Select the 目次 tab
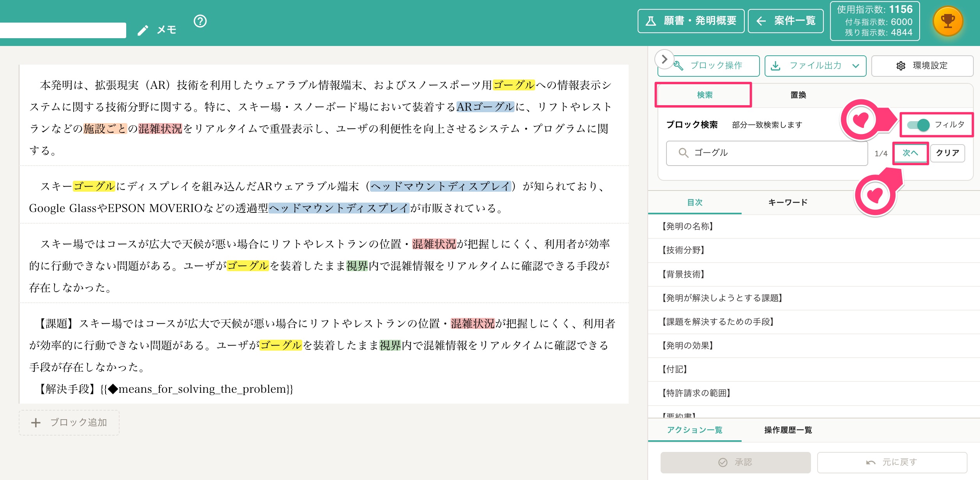980x480 pixels. point(694,203)
